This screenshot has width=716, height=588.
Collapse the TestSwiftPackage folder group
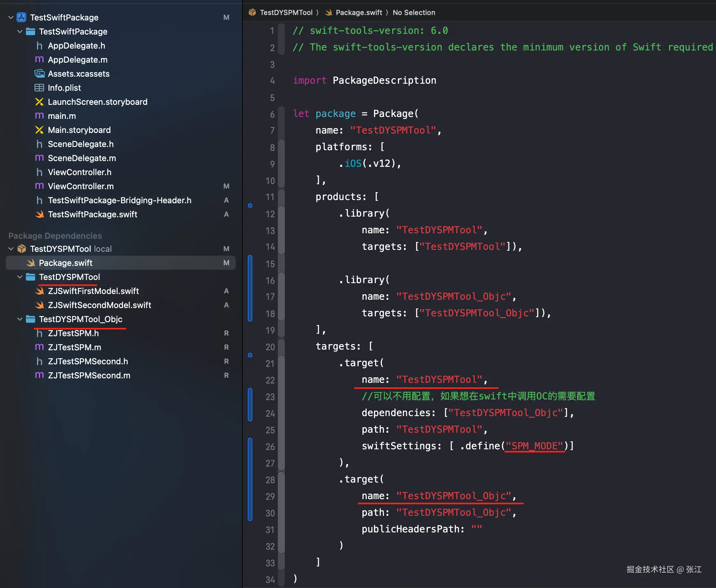19,32
